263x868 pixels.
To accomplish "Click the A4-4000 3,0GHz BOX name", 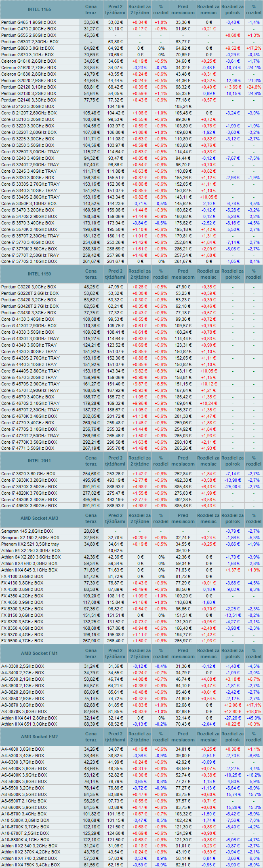I will point(23,749).
